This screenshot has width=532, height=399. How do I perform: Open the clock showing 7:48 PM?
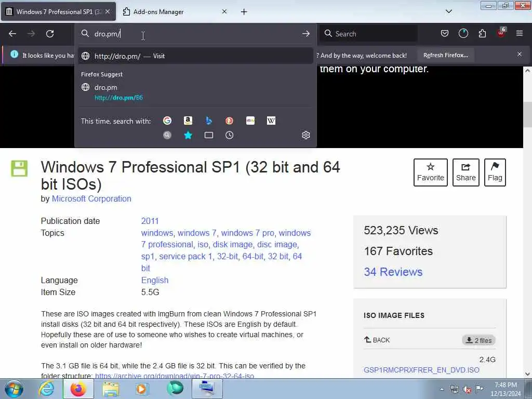tap(506, 389)
